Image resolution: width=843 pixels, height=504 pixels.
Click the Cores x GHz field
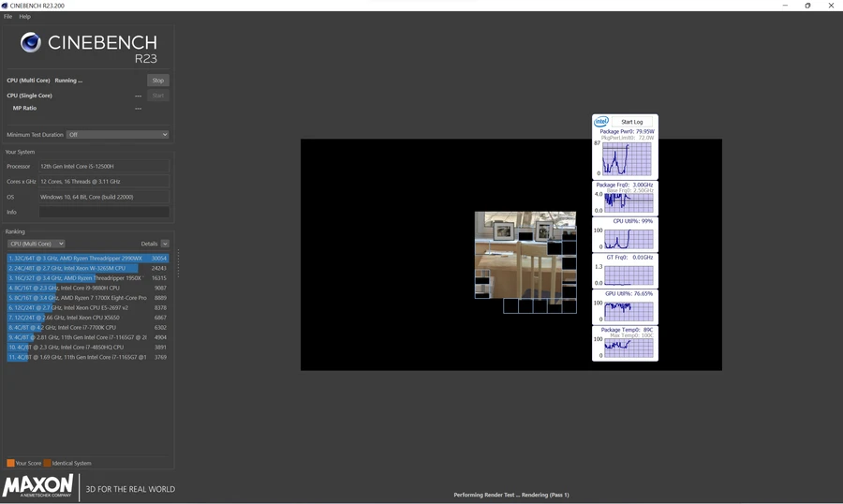coord(104,181)
